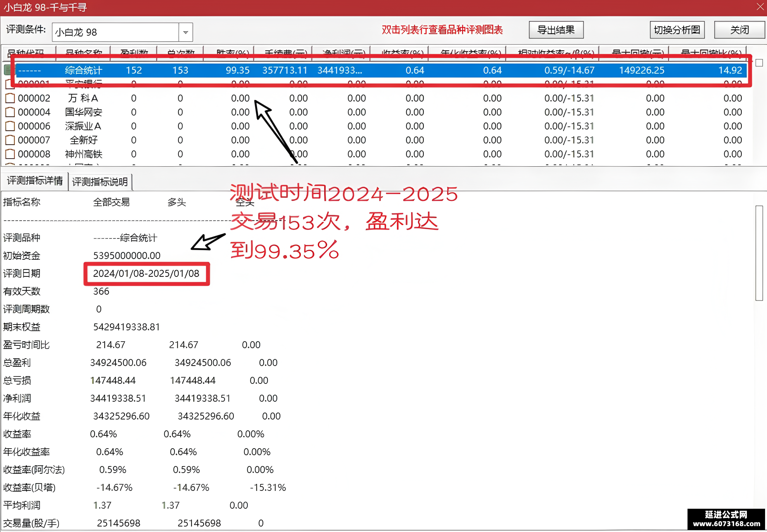Switch to the 评测指标说明 tab
Viewport: 767px width, 532px height.
(x=100, y=182)
